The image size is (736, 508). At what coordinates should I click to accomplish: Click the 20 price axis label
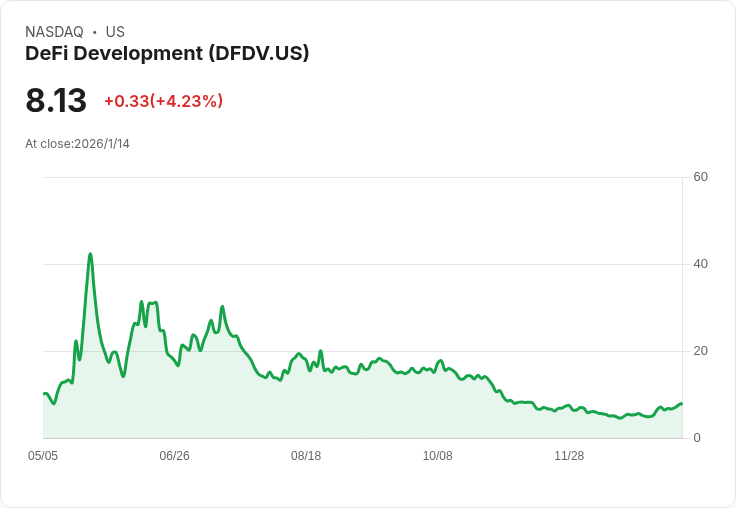700,351
